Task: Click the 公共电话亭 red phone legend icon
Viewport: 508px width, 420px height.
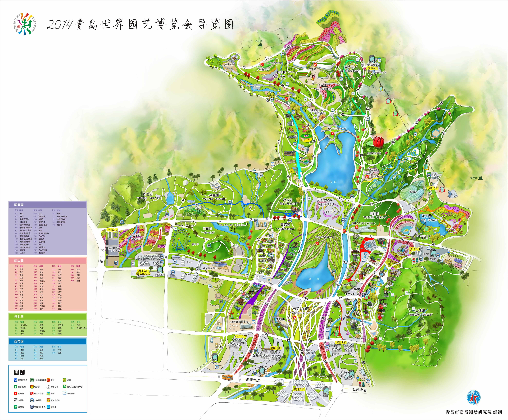Action: [32, 393]
